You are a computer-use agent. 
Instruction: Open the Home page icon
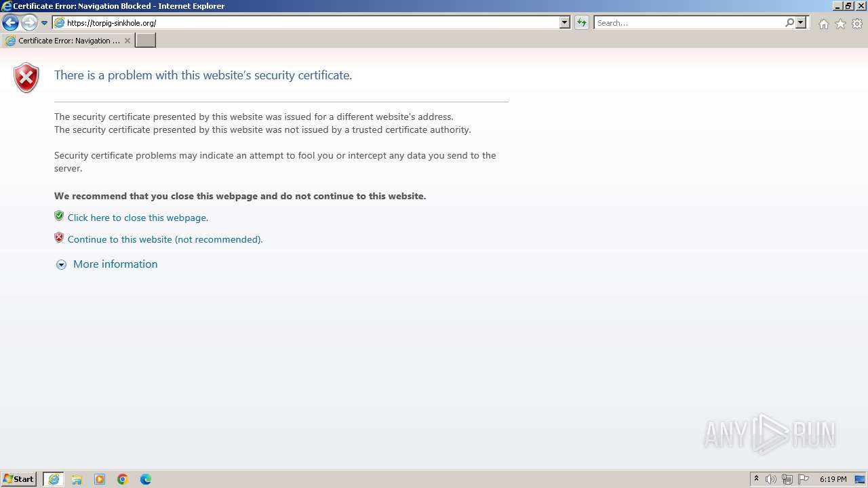pos(823,24)
